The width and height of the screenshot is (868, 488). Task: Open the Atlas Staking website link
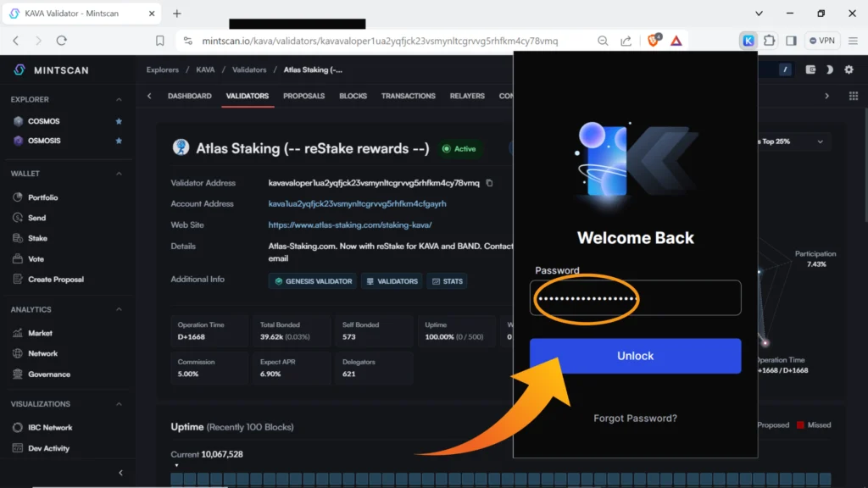(x=349, y=225)
